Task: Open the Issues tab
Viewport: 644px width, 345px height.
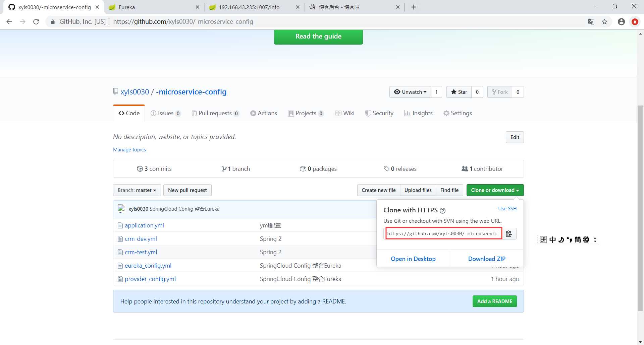Action: pyautogui.click(x=166, y=113)
